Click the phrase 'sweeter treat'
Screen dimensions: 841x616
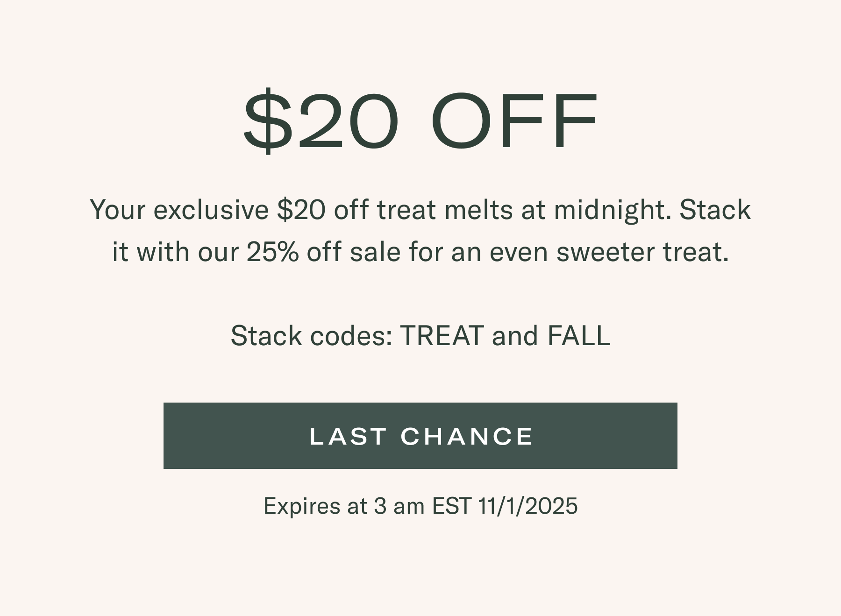(642, 252)
